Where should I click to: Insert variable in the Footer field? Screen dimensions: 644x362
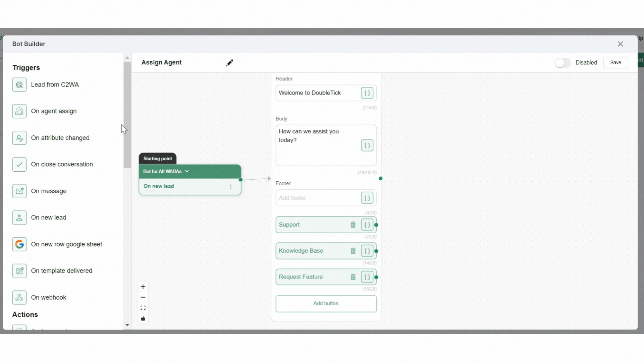coord(367,198)
